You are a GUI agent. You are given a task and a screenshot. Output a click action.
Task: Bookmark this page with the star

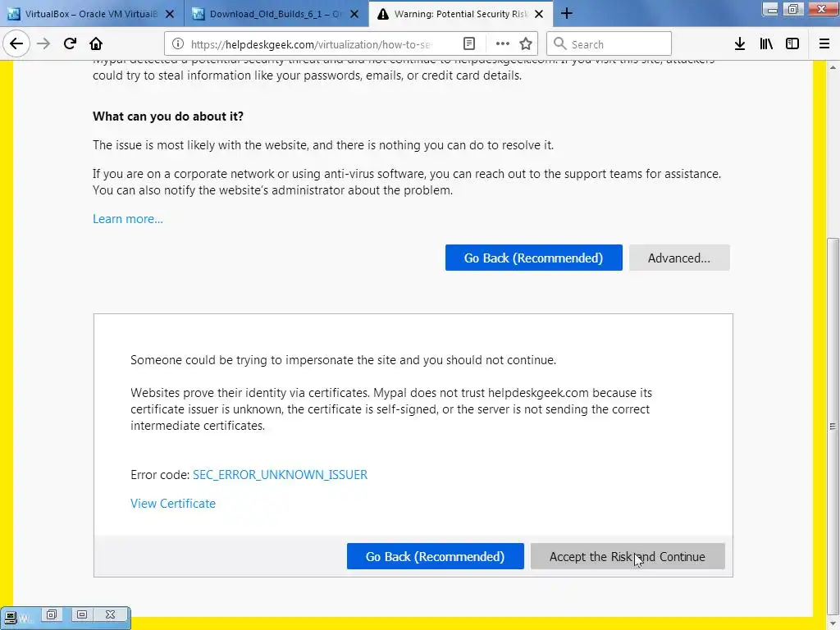(526, 44)
